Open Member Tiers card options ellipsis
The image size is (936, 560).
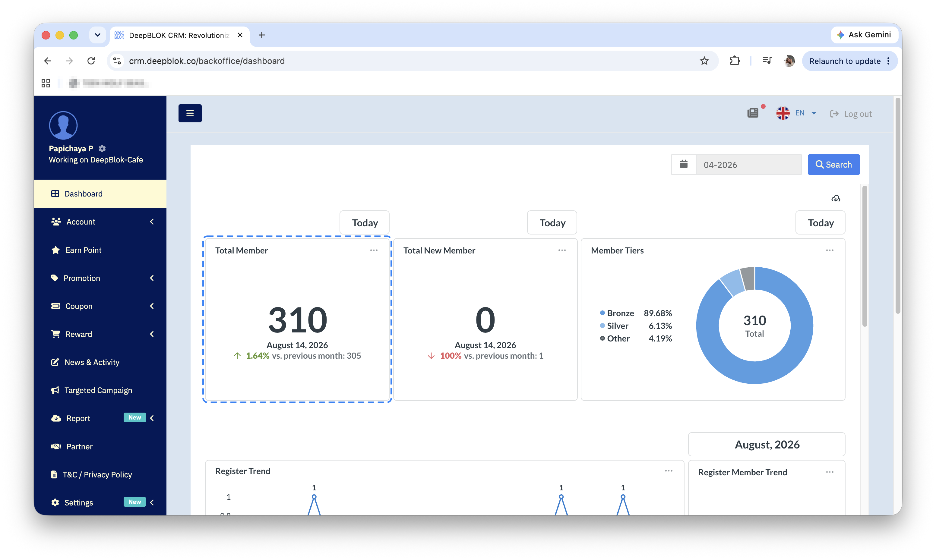pos(830,250)
